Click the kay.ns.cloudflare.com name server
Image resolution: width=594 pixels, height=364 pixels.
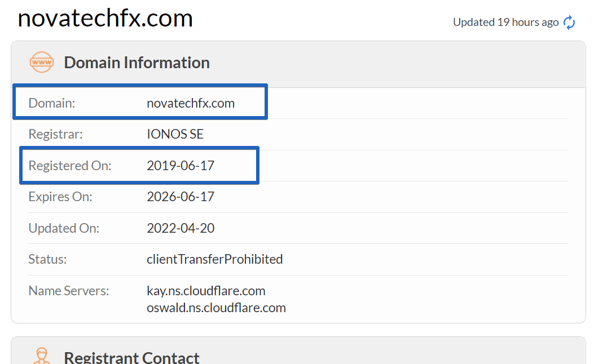[x=206, y=291]
